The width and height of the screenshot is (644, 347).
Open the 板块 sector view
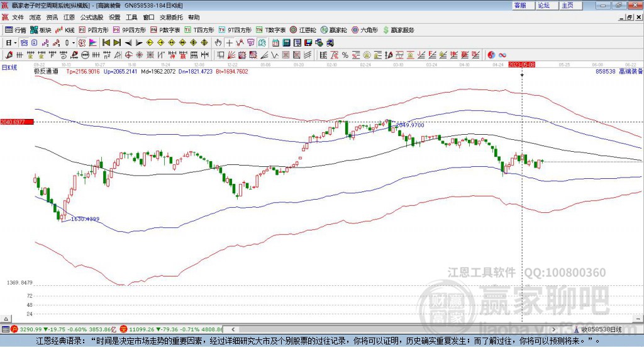[40, 30]
